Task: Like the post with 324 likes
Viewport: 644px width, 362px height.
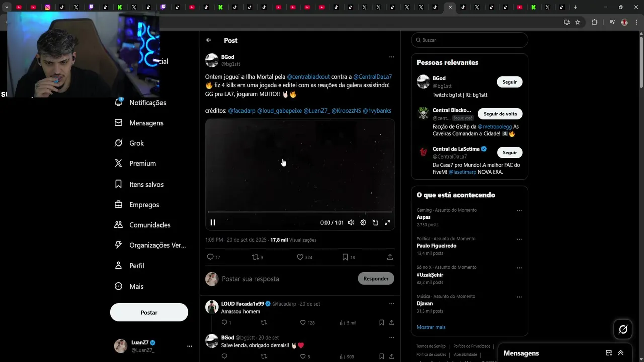Action: [304, 257]
